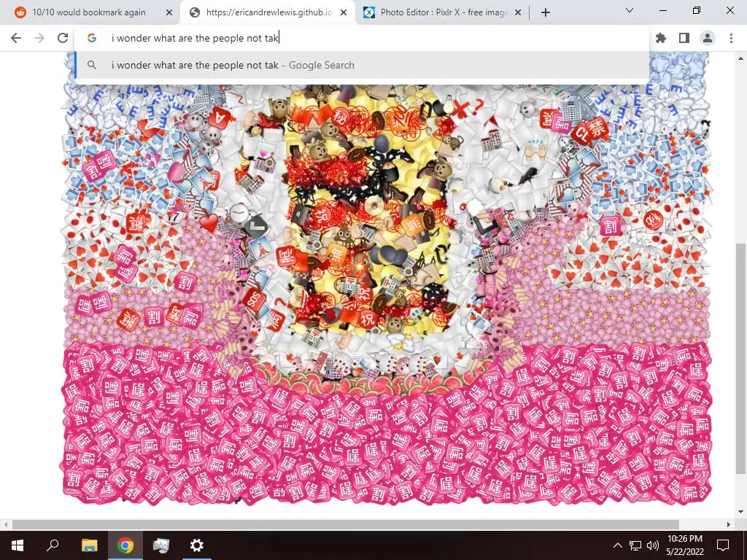Screen dimensions: 747x560
Task: Click the Google G icon in the address bar
Action: [x=92, y=38]
